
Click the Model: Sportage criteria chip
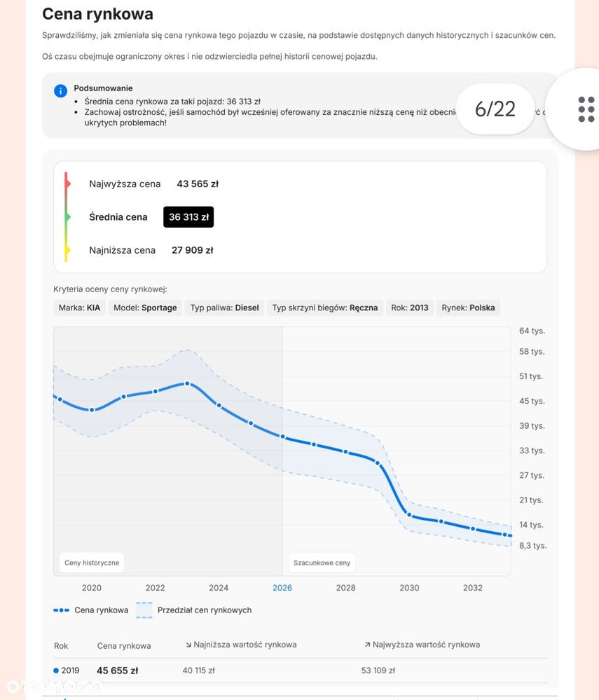(145, 308)
